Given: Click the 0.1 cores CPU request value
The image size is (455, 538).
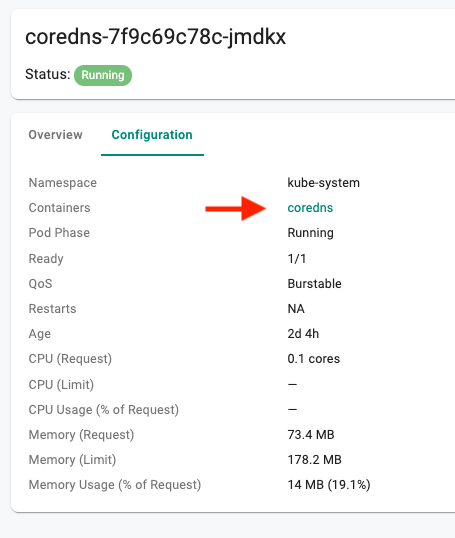Looking at the screenshot, I should click(x=314, y=359).
